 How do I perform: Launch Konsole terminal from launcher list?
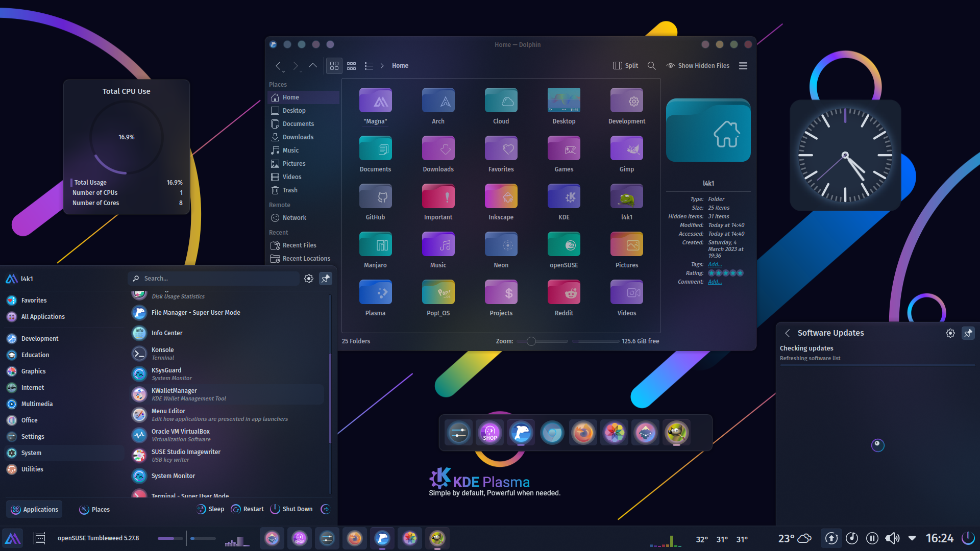click(227, 354)
